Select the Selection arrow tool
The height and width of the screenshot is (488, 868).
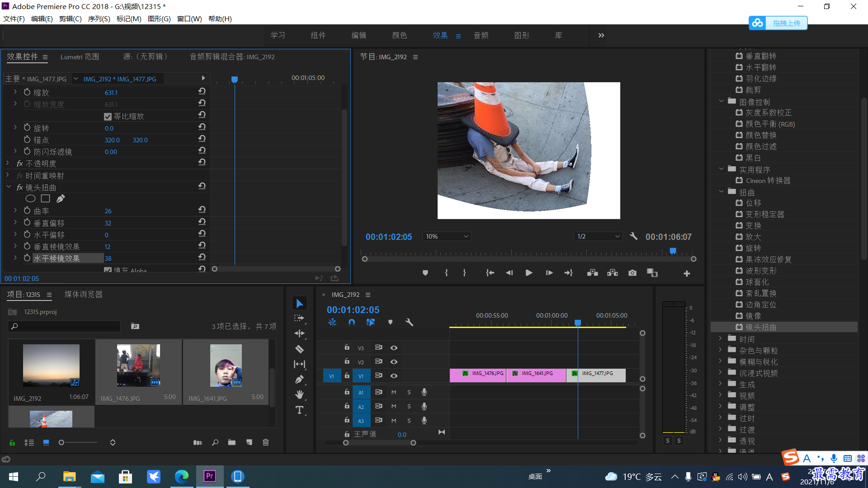pos(299,303)
